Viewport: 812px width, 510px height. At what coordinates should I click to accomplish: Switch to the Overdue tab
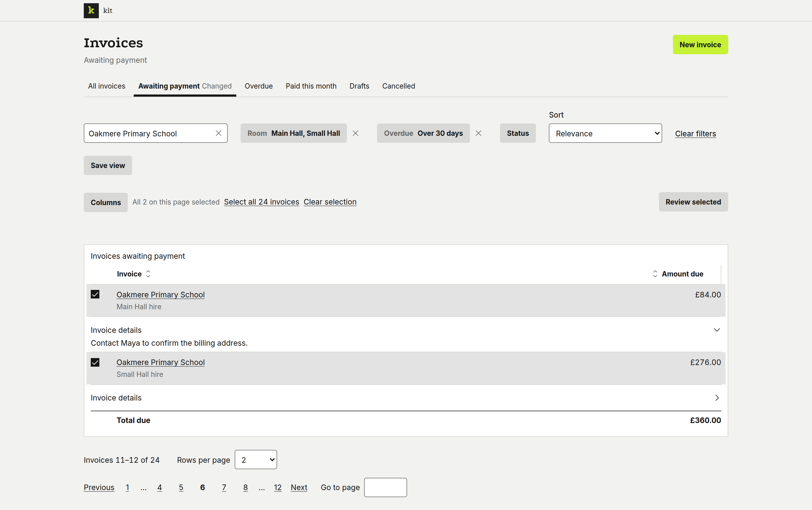[x=259, y=86]
